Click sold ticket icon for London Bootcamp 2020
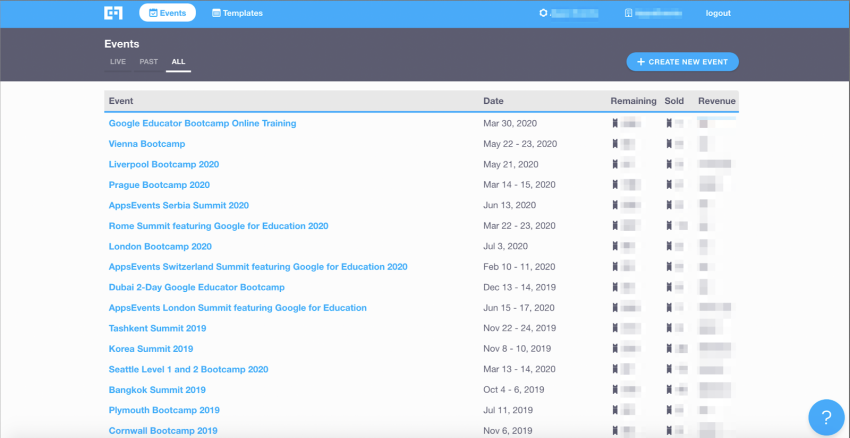The image size is (850, 438). (x=669, y=246)
